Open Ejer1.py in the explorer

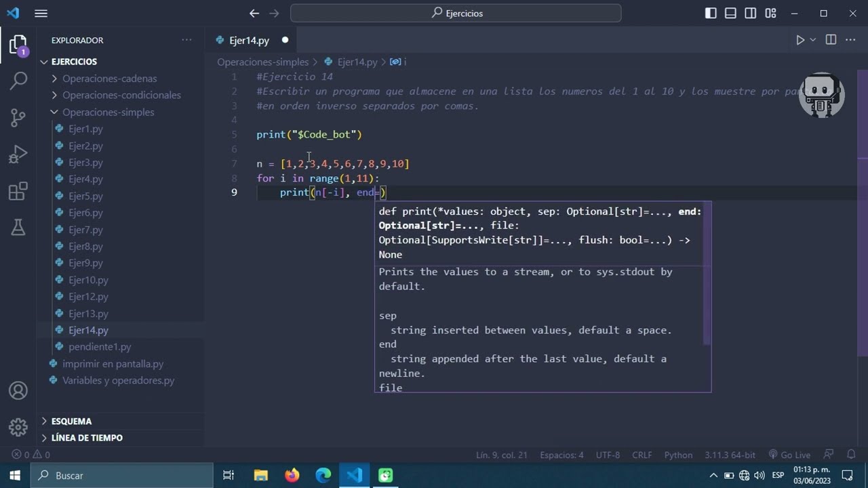pyautogui.click(x=85, y=129)
